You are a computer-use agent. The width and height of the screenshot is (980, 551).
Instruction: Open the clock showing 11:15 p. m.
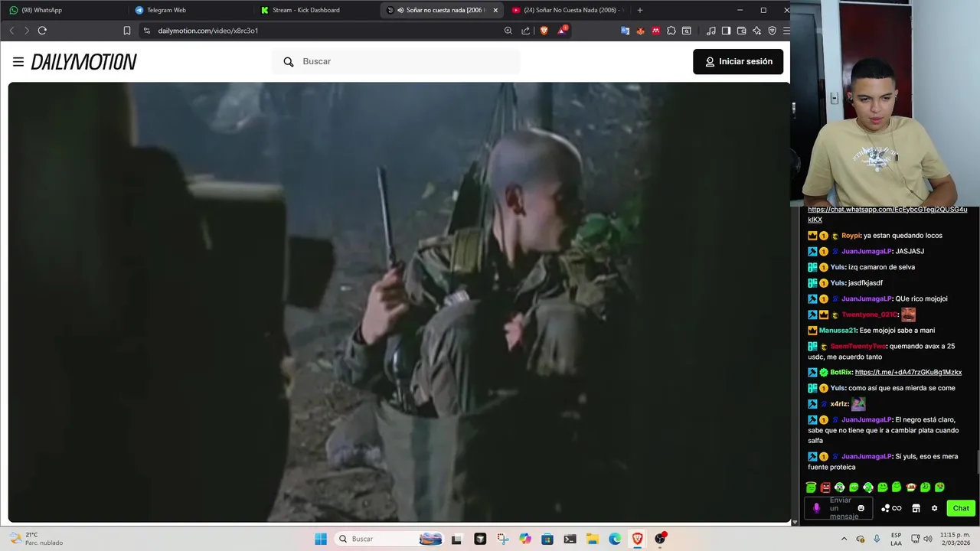point(955,539)
